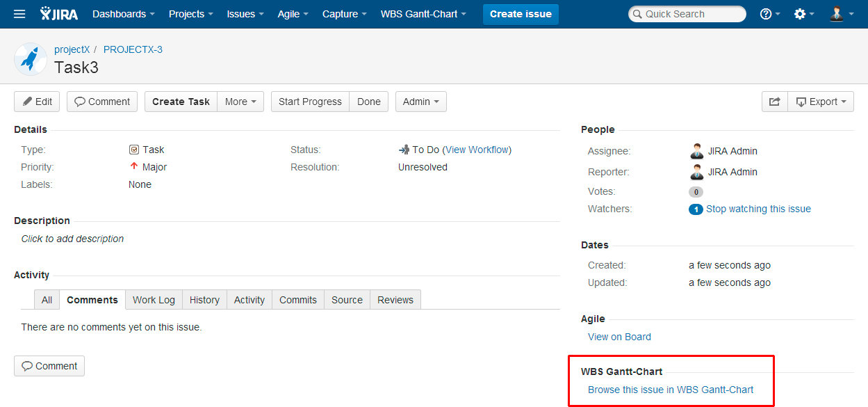Click the projectX rocket avatar
Image resolution: width=868 pixels, height=407 pixels.
tap(30, 59)
